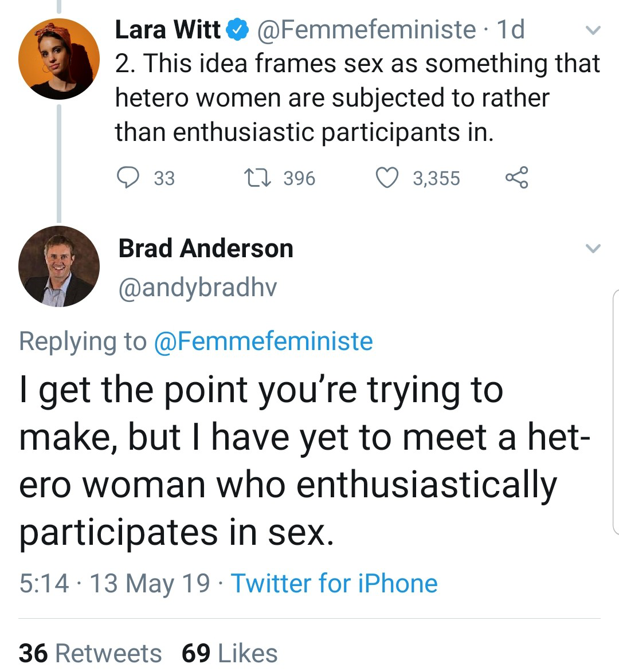Tap the share icon on Lara Witt's tweet
The image size is (619, 672).
pyautogui.click(x=516, y=178)
